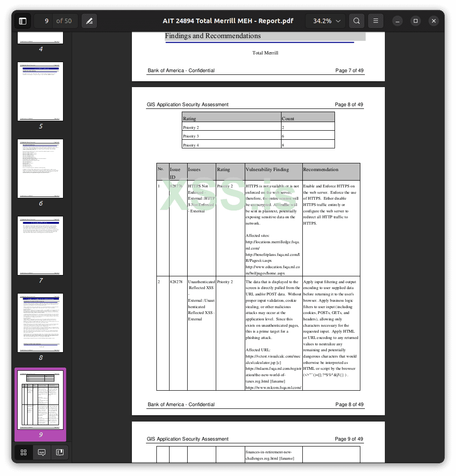Open the search magnifier button
Image resolution: width=456 pixels, height=476 pixels.
[357, 21]
